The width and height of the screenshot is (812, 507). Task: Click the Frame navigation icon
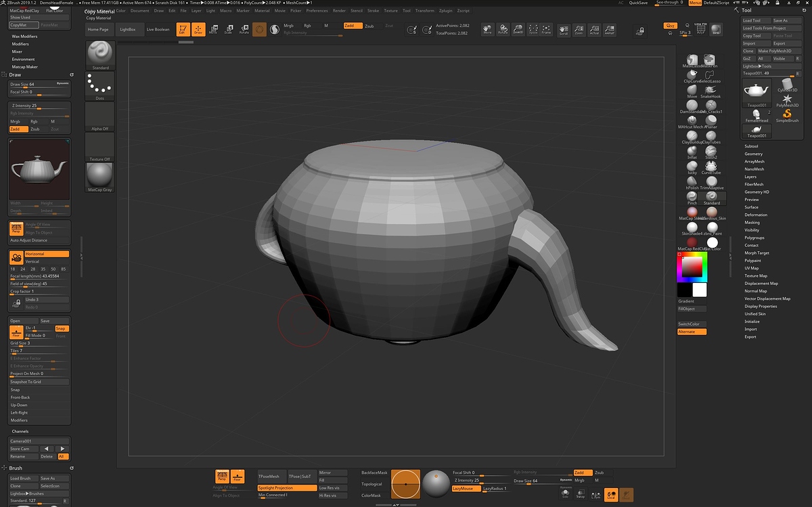(547, 30)
